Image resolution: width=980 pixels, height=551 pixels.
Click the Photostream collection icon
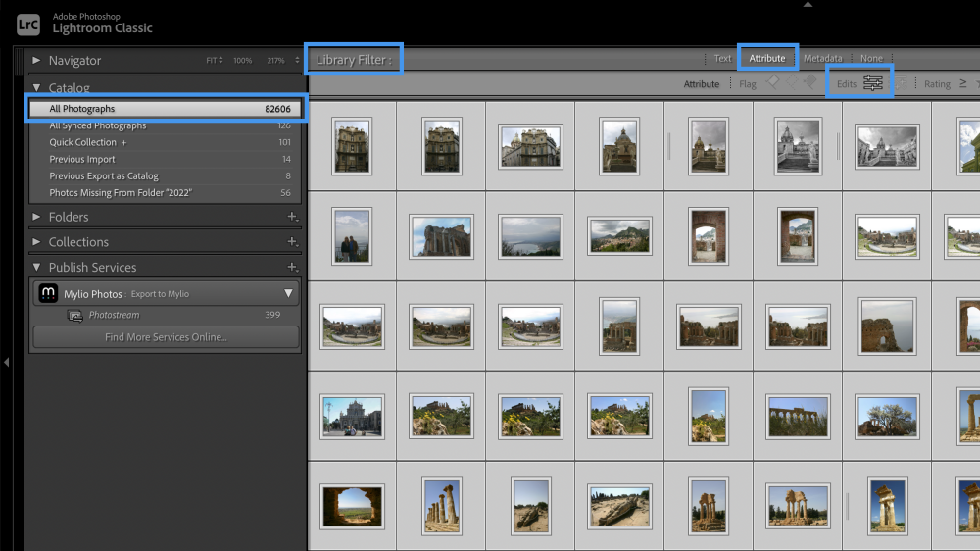point(74,316)
